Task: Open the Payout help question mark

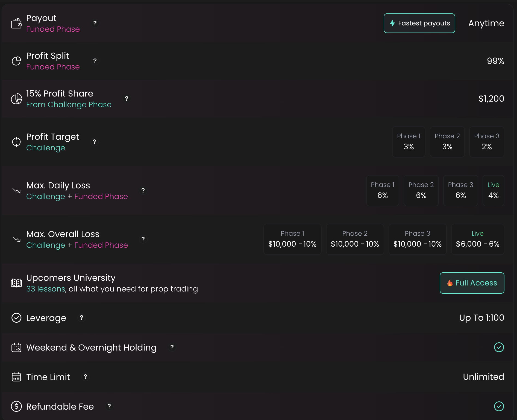Action: point(95,23)
